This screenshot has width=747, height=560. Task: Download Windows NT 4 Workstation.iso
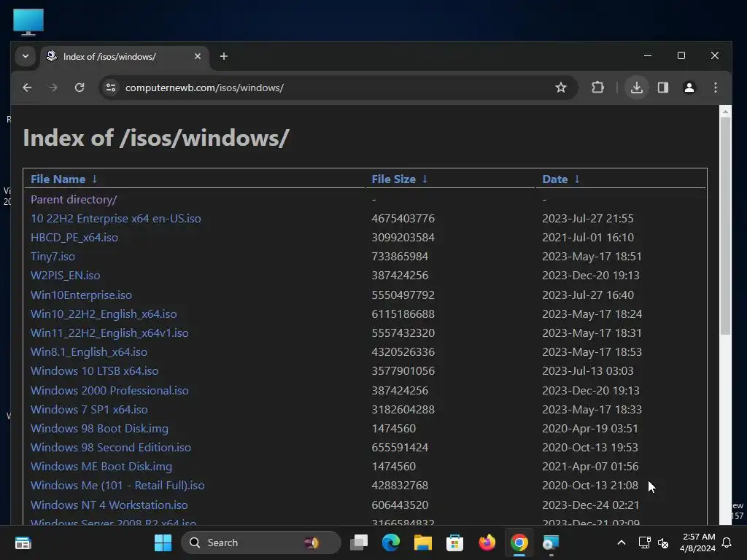click(x=109, y=505)
